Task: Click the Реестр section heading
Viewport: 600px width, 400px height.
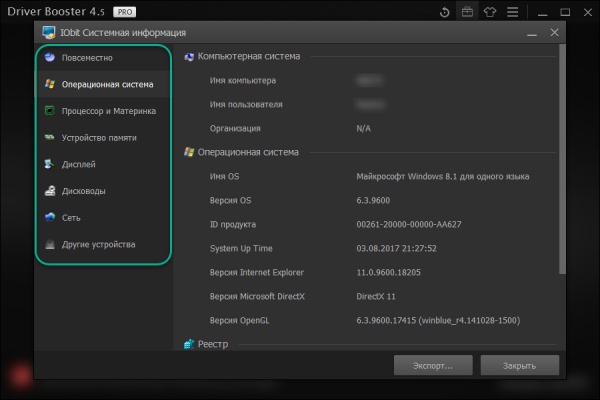Action: (213, 344)
